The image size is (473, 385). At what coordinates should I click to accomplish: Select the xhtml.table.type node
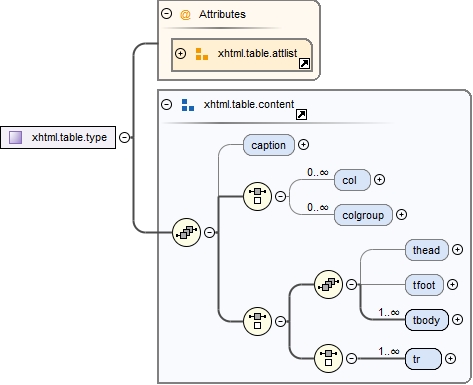click(58, 137)
